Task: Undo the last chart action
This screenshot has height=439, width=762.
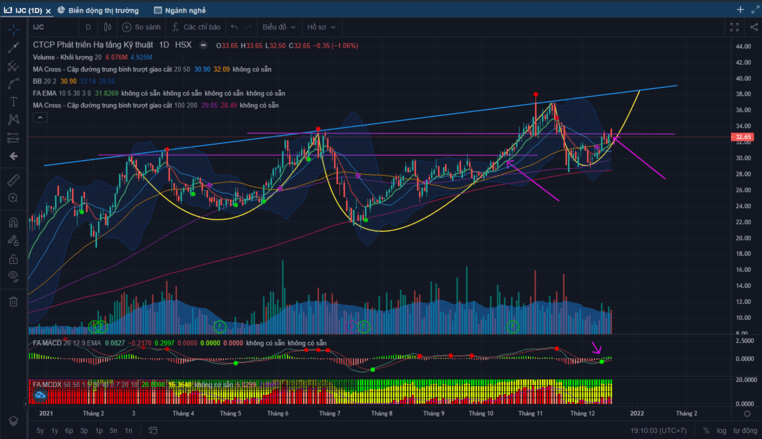Action: (x=234, y=28)
